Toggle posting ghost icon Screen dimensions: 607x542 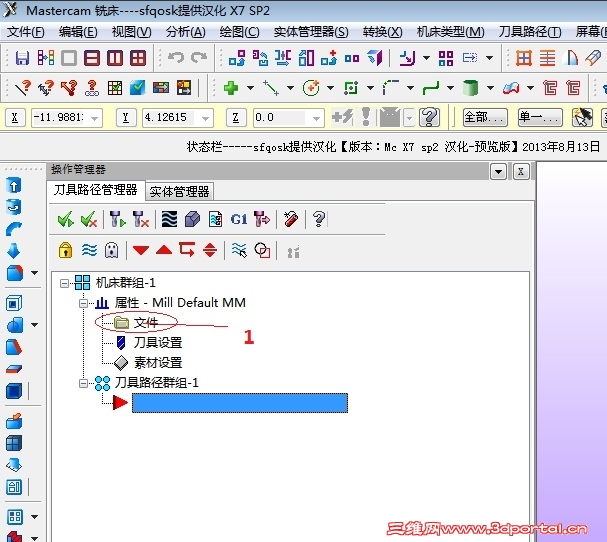111,250
